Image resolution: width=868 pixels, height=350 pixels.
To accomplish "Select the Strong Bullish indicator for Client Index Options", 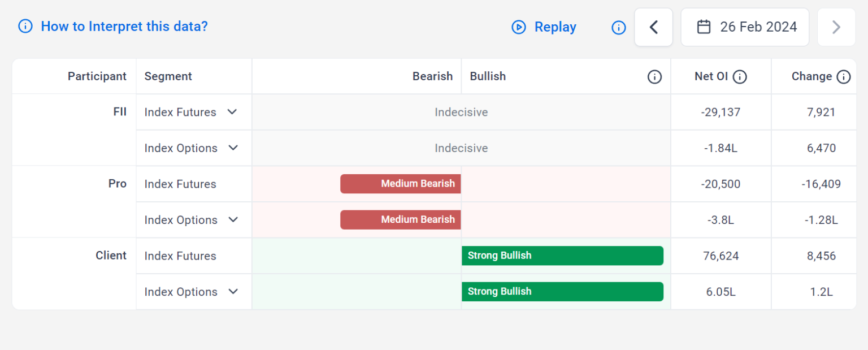I will tap(562, 291).
